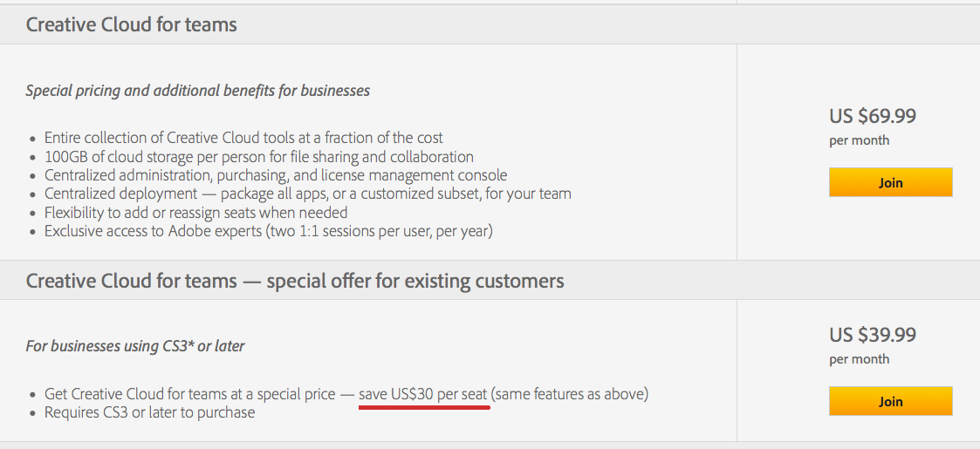Screen dimensions: 980x449
Task: Click 'per month' under the $39.99 price
Action: 860,360
